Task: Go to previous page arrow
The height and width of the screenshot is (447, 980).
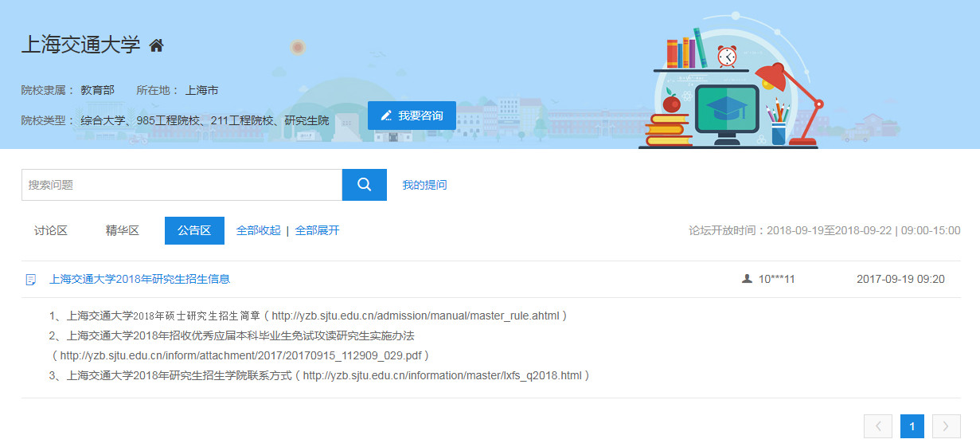Action: click(878, 426)
